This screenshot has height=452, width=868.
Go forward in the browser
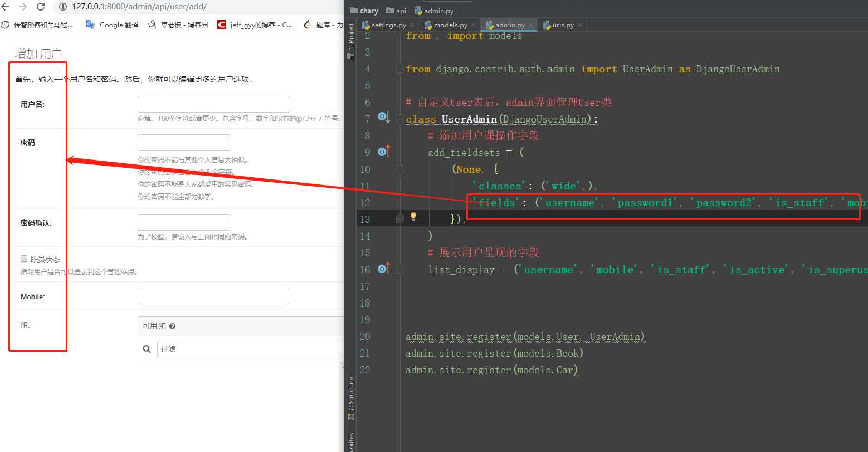(x=22, y=7)
